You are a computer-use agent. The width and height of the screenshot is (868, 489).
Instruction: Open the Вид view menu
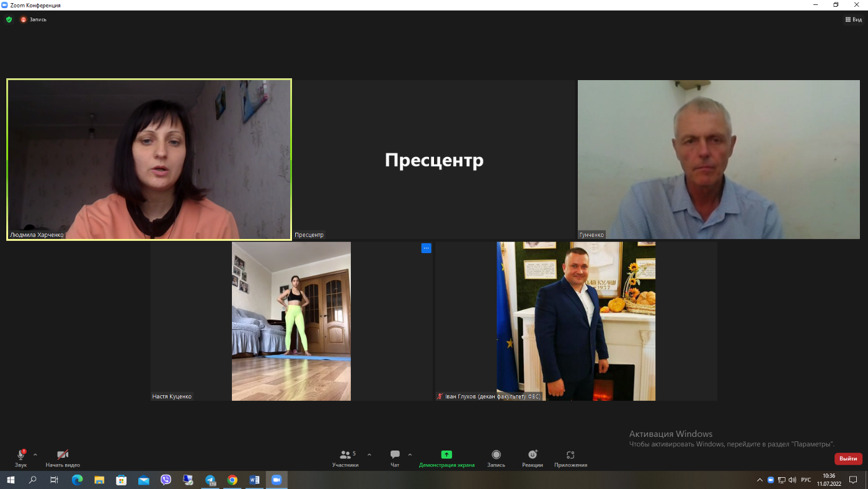coord(854,19)
